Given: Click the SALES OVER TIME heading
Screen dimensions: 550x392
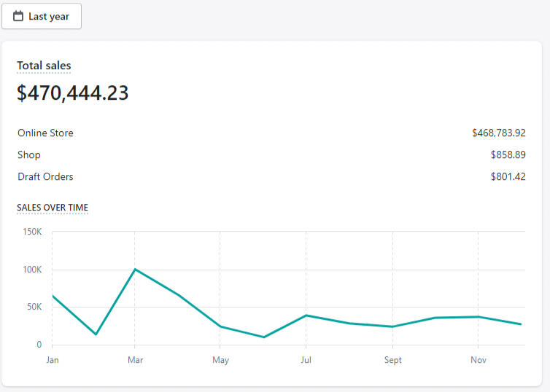Looking at the screenshot, I should point(53,208).
